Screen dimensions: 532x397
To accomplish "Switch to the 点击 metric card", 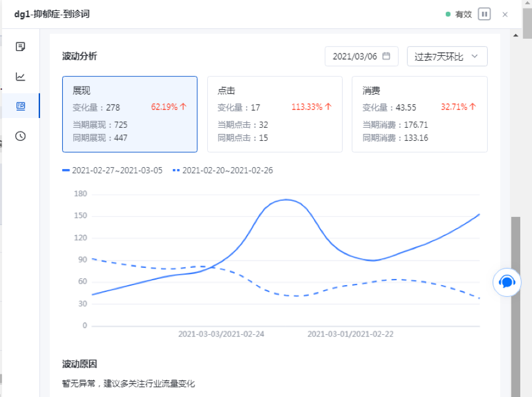I will pos(274,114).
